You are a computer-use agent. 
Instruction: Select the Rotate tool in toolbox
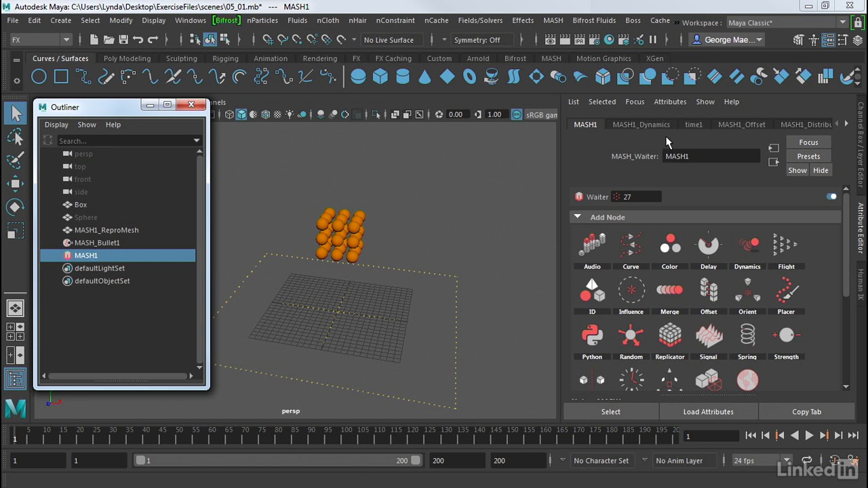pos(15,207)
